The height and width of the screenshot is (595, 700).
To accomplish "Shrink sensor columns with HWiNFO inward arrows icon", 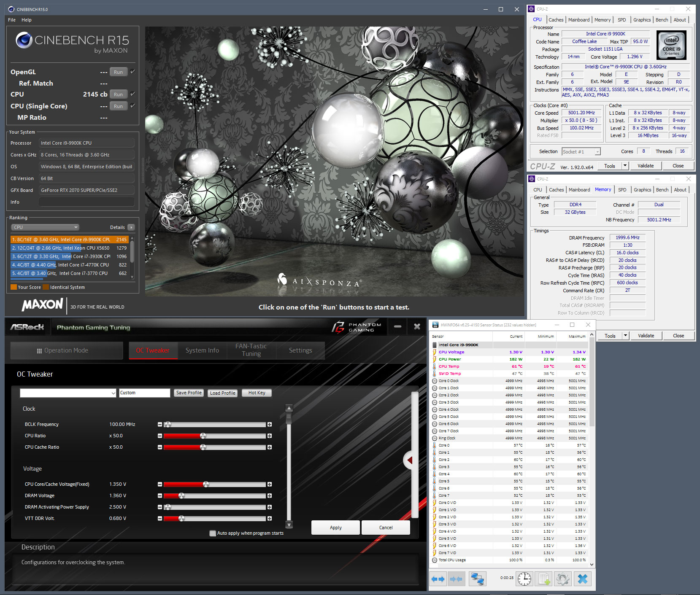I will [x=457, y=579].
